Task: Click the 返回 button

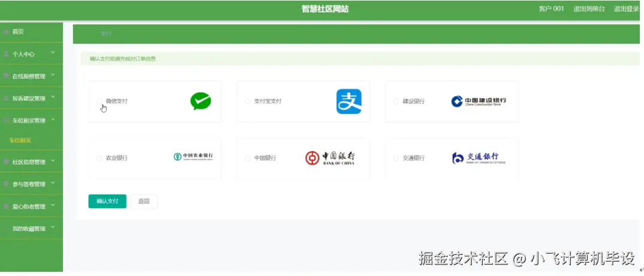Action: click(x=144, y=201)
